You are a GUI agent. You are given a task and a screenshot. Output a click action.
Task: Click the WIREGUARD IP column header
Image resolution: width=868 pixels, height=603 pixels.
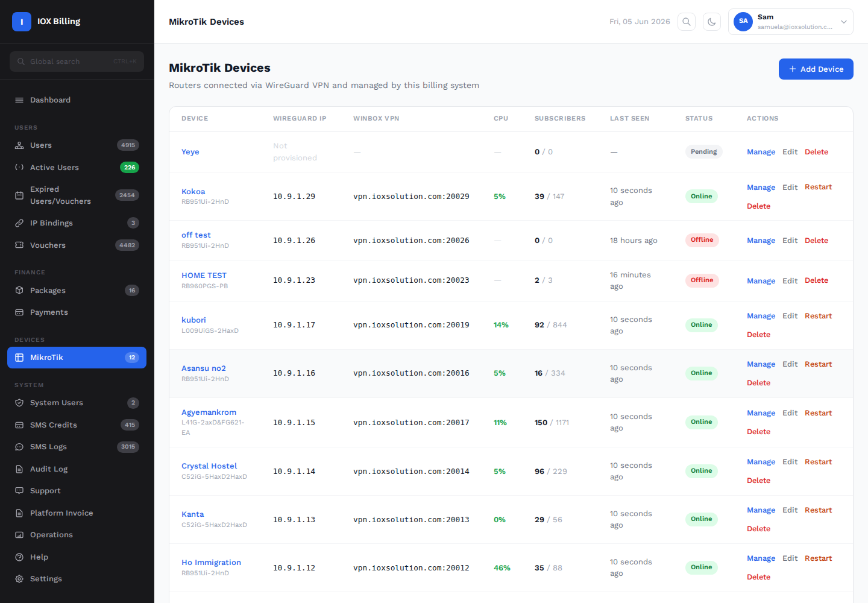coord(300,119)
